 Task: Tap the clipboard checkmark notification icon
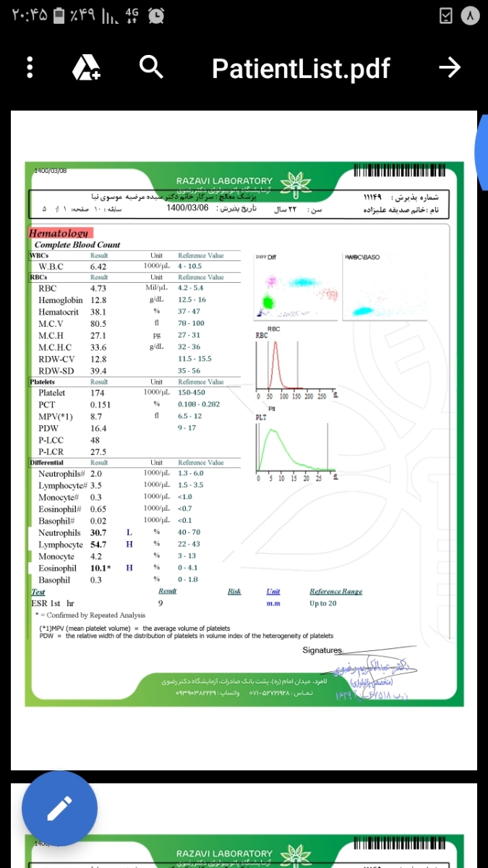point(447,15)
